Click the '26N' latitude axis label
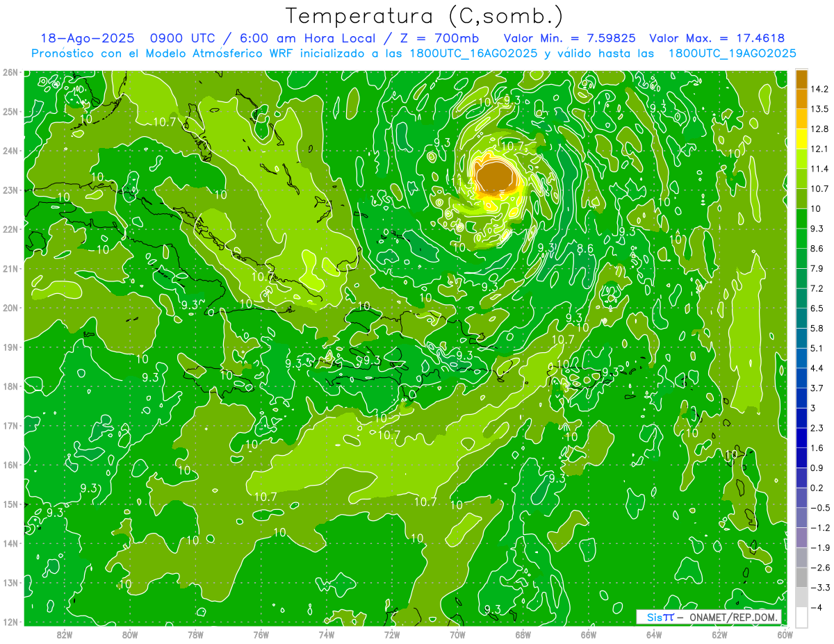The width and height of the screenshot is (834, 644). (x=10, y=72)
